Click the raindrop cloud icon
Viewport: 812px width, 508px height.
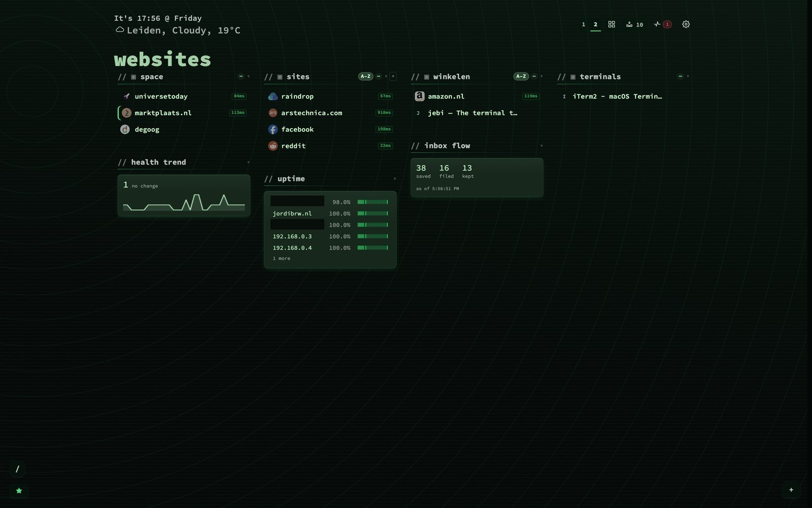(273, 97)
